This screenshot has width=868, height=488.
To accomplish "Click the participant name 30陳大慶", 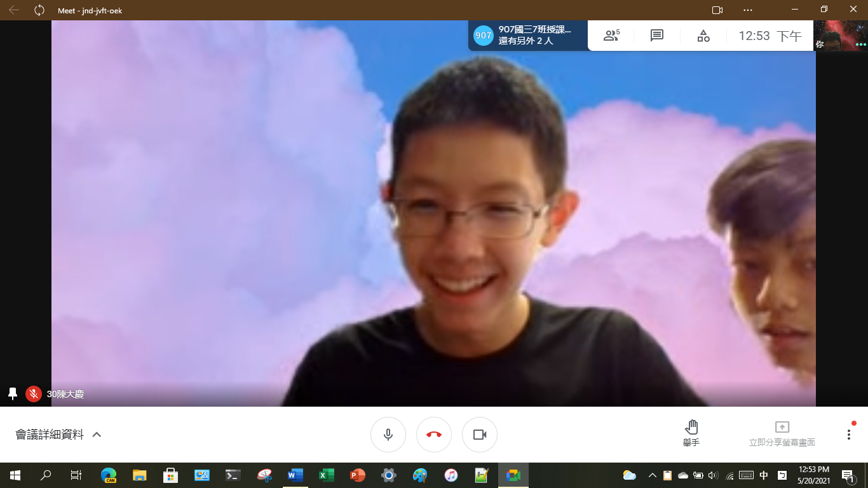I will point(65,394).
